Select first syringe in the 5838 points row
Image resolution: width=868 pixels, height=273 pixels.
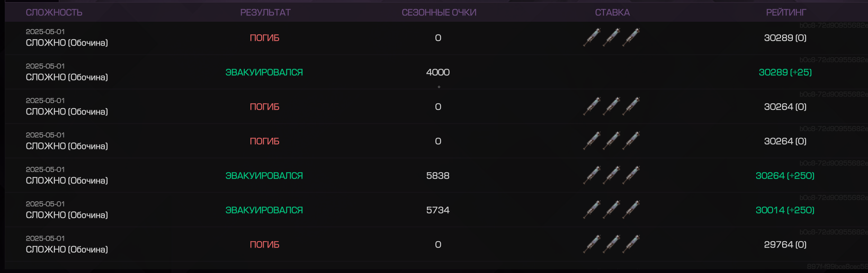[x=592, y=175]
